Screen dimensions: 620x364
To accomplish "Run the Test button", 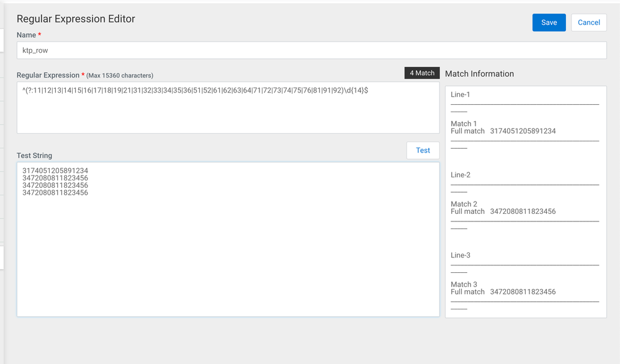I will coord(423,150).
